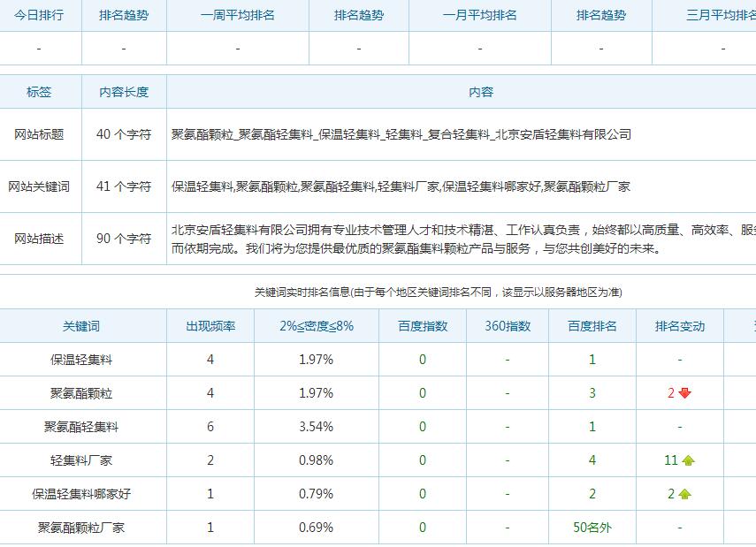Select the 聚氨酯轻集料 keyword cell
The height and width of the screenshot is (547, 756).
[x=81, y=427]
